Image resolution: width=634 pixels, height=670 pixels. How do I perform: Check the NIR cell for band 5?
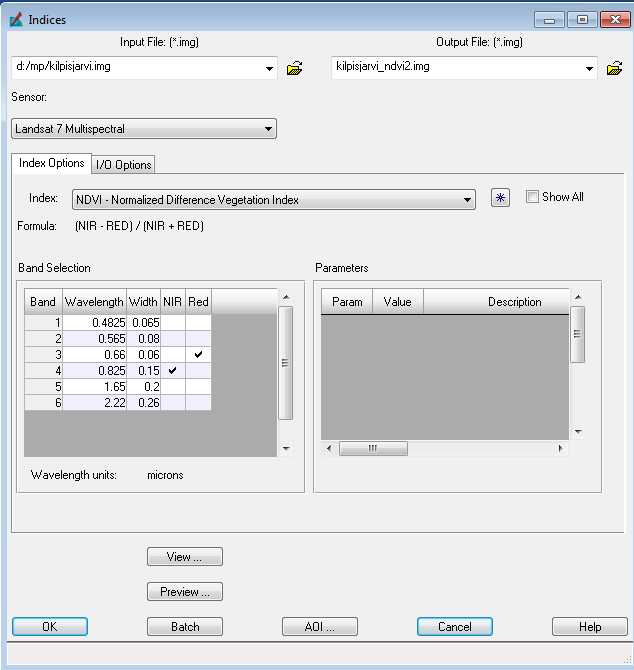(173, 387)
